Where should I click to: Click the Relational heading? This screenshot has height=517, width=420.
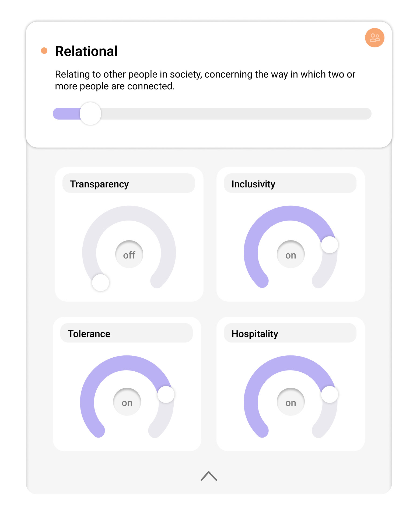click(86, 51)
